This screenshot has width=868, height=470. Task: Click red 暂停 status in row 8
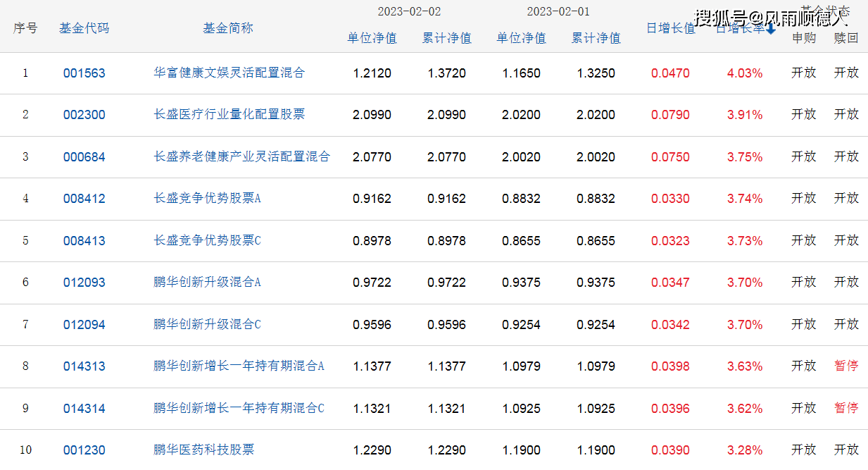tap(846, 366)
